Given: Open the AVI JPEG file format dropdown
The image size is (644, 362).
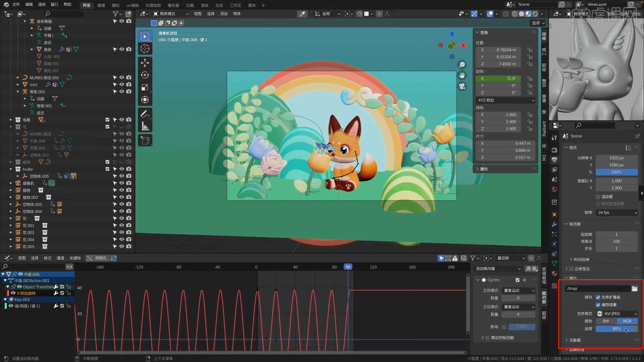Looking at the screenshot, I should [x=617, y=314].
